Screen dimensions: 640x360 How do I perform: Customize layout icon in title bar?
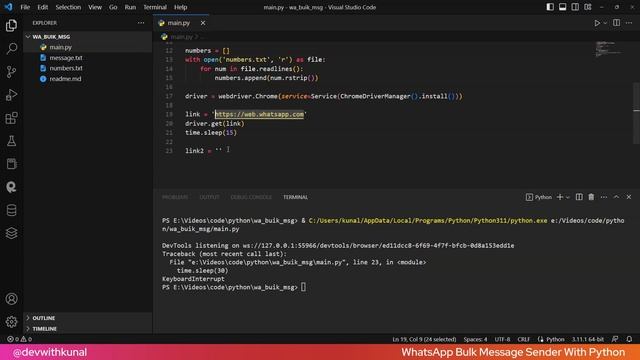point(588,7)
